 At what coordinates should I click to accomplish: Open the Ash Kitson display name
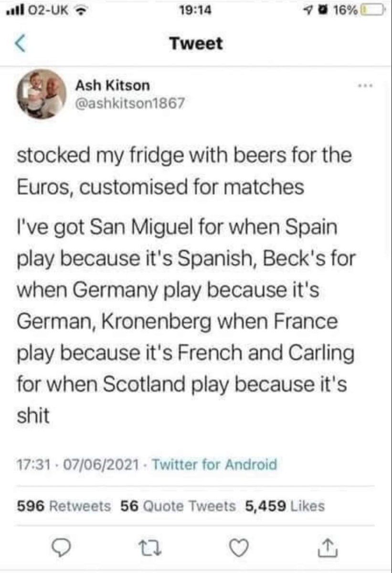click(x=113, y=85)
